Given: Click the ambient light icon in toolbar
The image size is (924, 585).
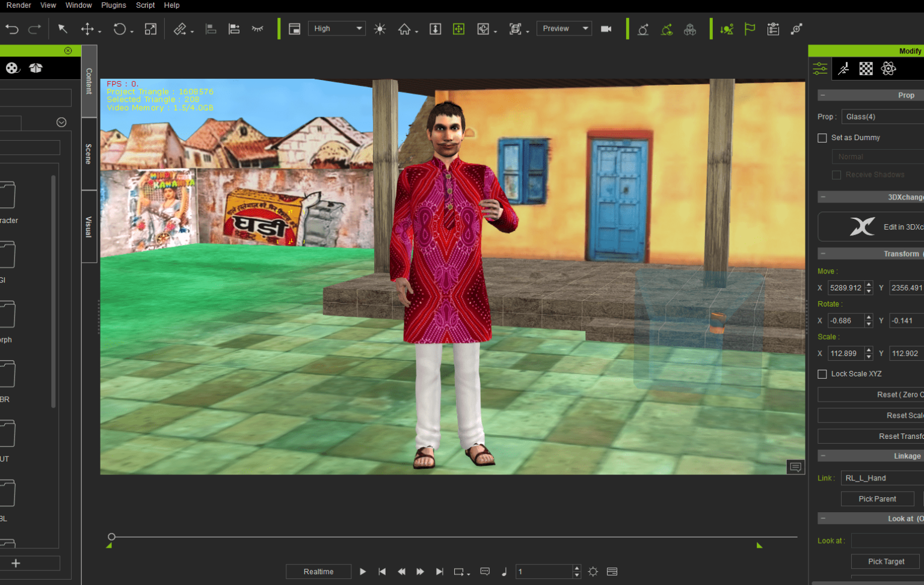Looking at the screenshot, I should [380, 28].
